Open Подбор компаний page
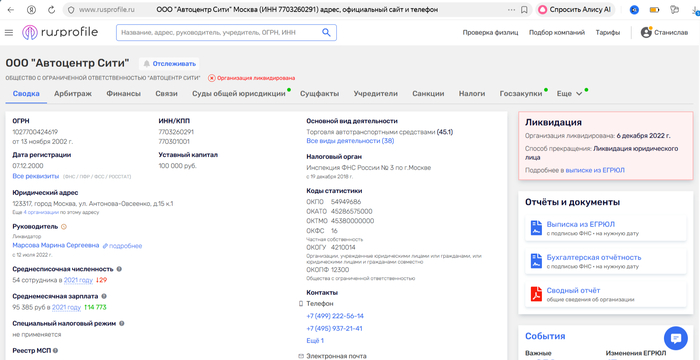This screenshot has height=360, width=700. click(x=557, y=32)
